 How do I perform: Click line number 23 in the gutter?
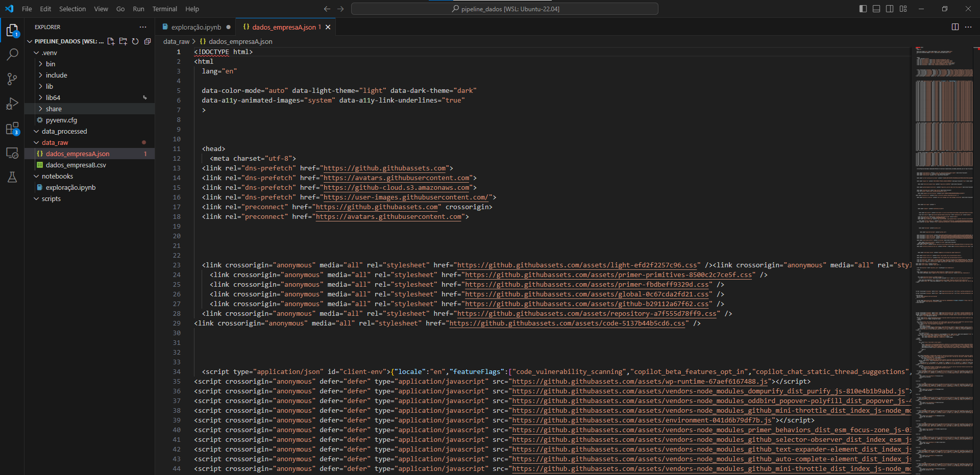click(177, 265)
